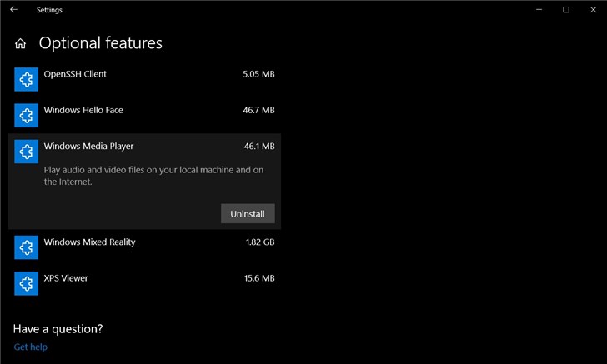Click the Windows Hello Face puzzle icon
Viewport: 607px width, 364px height.
click(x=27, y=115)
